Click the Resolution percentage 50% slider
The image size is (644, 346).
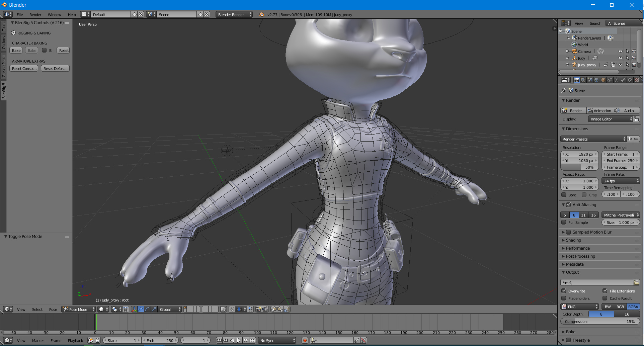(579, 167)
